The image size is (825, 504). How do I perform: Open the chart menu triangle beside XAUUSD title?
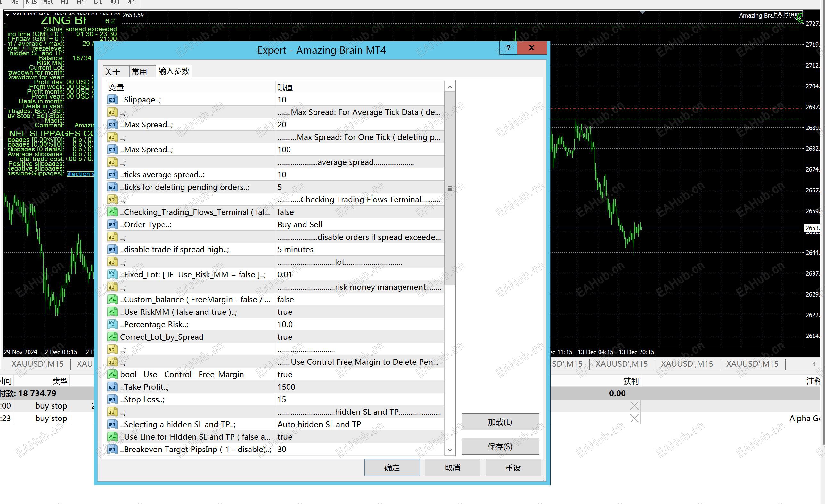coord(7,15)
